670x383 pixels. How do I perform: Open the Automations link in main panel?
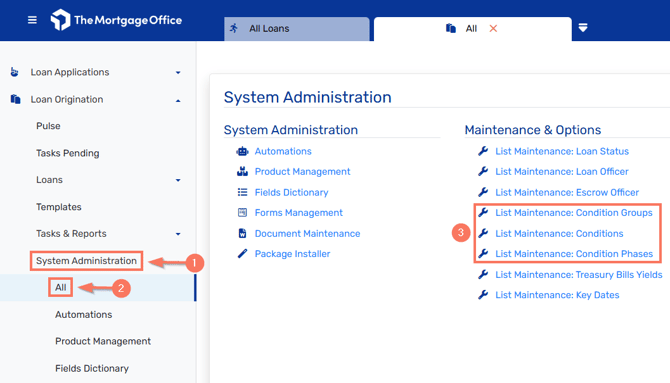(x=283, y=151)
